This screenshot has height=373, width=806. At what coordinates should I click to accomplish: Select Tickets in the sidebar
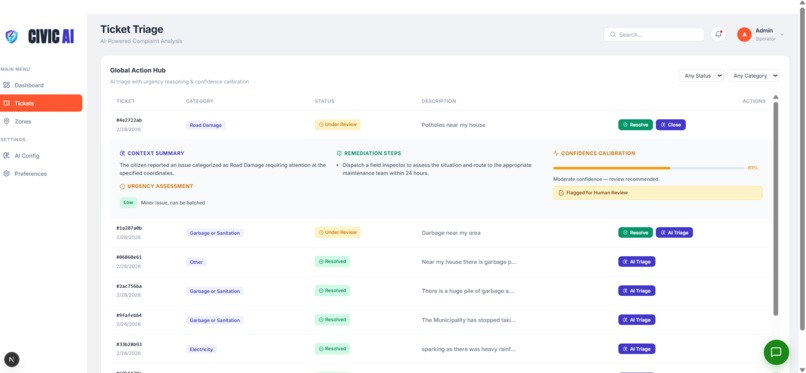41,103
